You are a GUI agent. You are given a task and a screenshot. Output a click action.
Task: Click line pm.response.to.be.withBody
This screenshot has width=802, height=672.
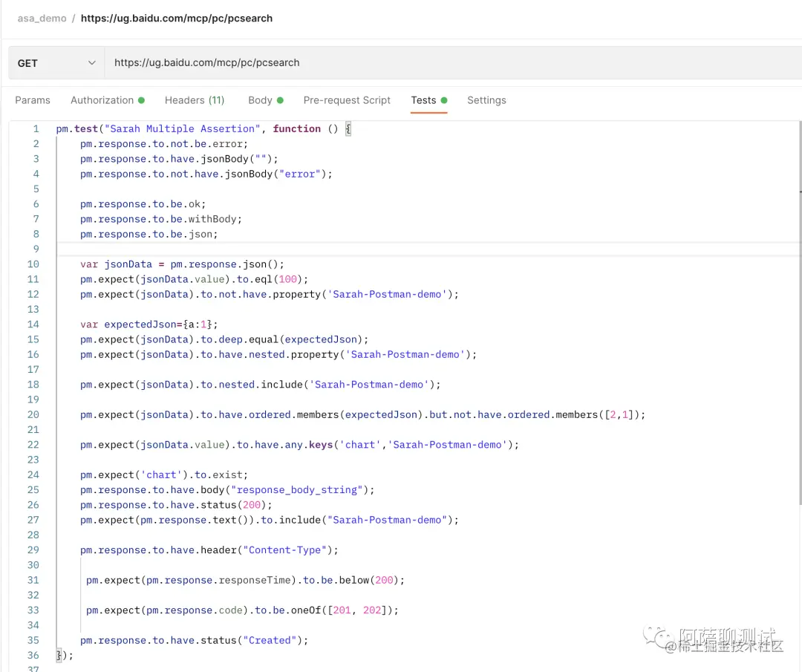160,219
